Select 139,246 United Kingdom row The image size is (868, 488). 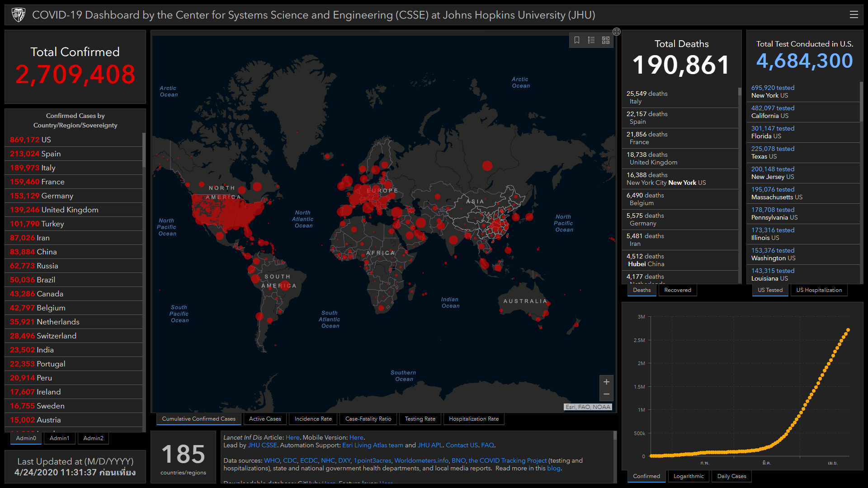coord(74,210)
